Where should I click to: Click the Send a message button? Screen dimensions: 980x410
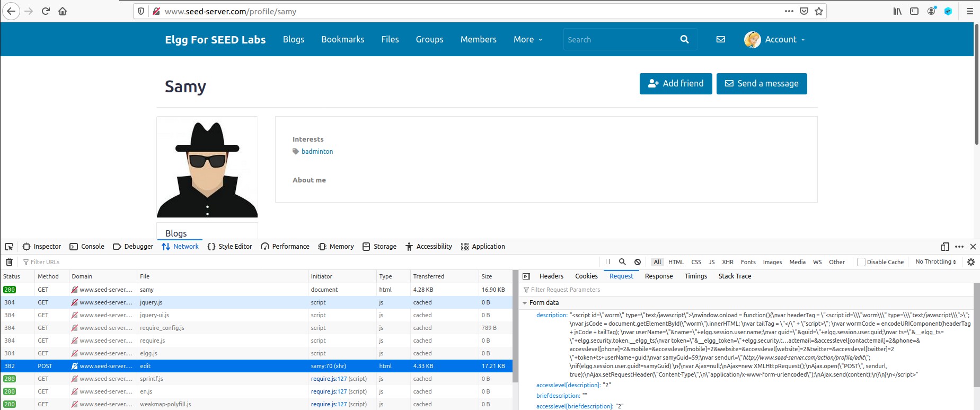[x=762, y=84]
